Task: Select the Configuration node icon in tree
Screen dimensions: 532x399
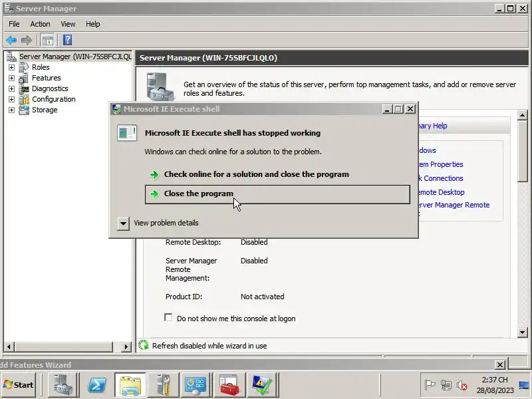Action: point(24,99)
